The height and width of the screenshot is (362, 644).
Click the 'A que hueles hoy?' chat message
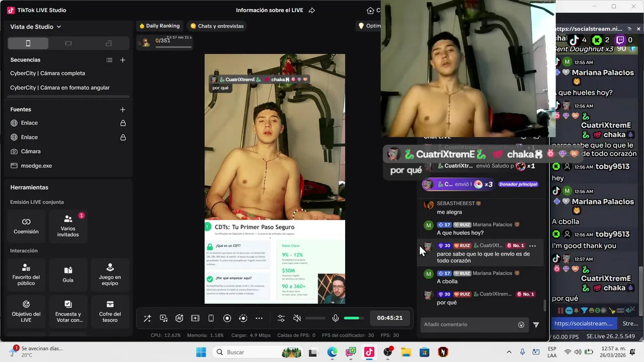pos(460,233)
